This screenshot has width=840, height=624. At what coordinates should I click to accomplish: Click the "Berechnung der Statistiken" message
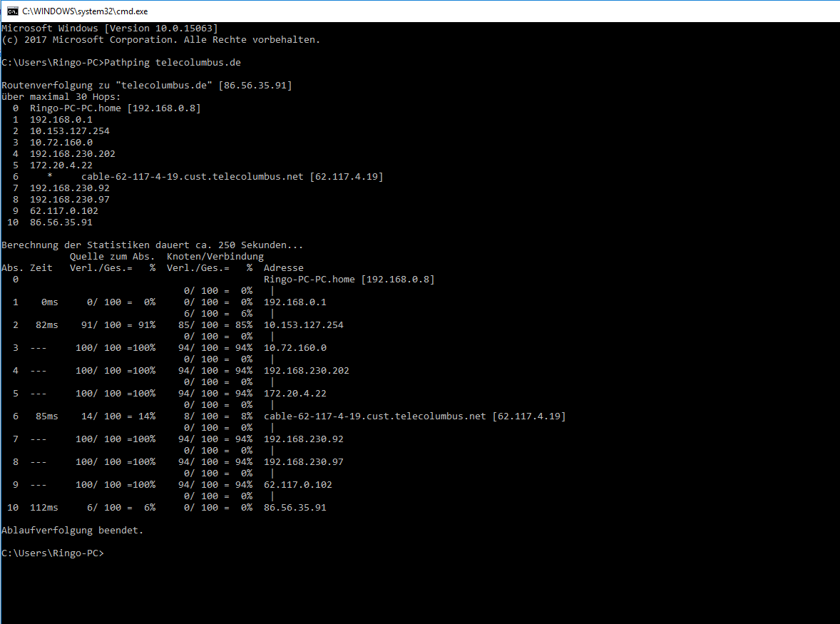[152, 245]
